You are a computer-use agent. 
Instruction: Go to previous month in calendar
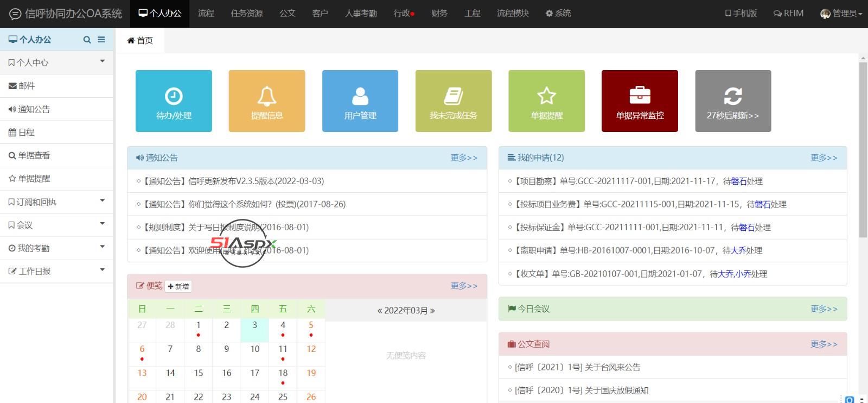(x=380, y=311)
